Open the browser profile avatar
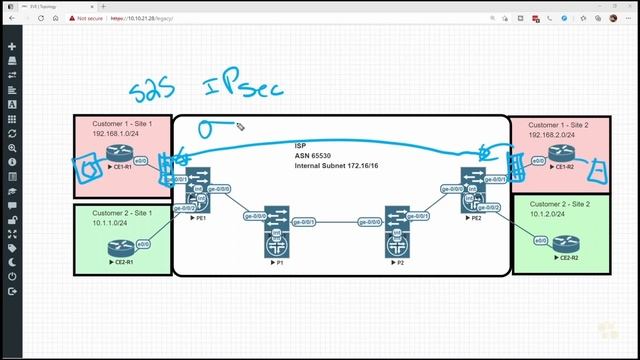 [x=613, y=18]
